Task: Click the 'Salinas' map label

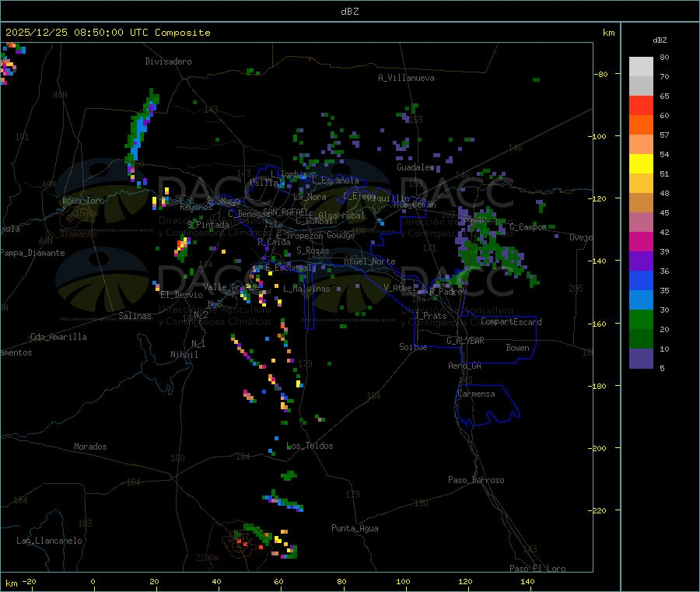Action: pyautogui.click(x=135, y=316)
